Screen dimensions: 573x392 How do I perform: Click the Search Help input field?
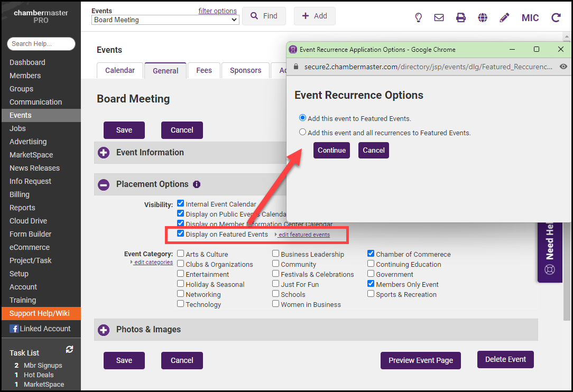[41, 44]
